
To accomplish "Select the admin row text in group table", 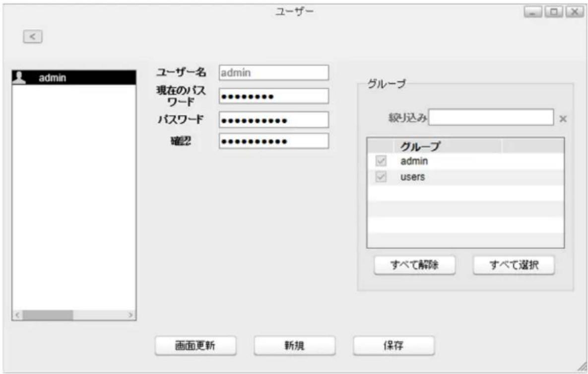I will point(414,161).
